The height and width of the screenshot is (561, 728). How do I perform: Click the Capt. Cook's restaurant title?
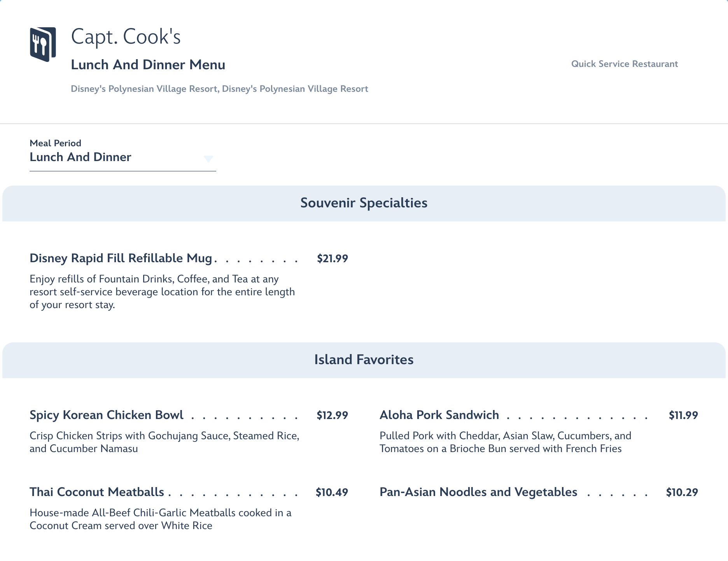tap(126, 37)
